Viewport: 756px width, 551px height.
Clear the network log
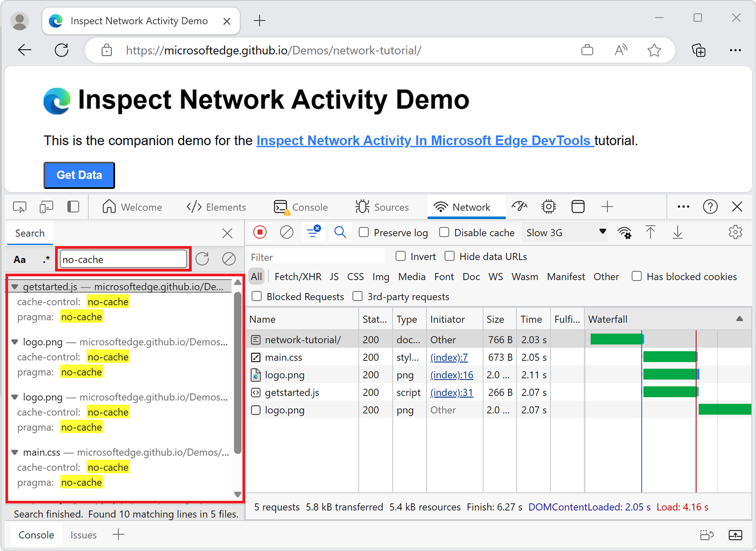286,232
